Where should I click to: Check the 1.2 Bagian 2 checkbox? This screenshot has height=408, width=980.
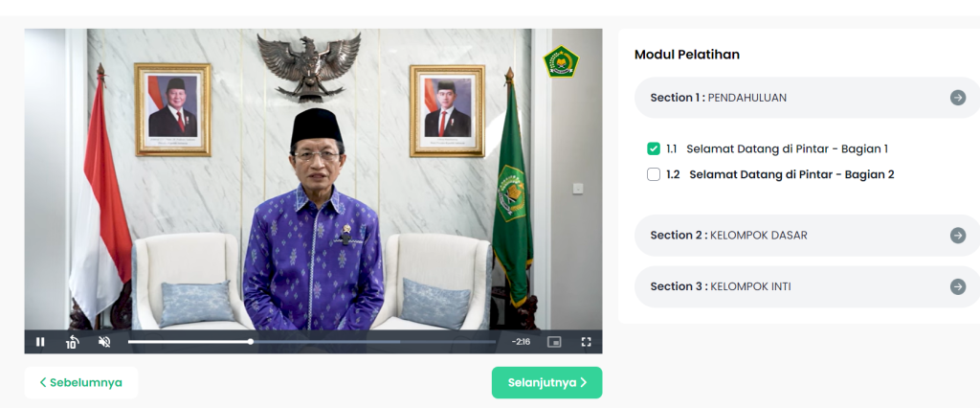tap(654, 174)
